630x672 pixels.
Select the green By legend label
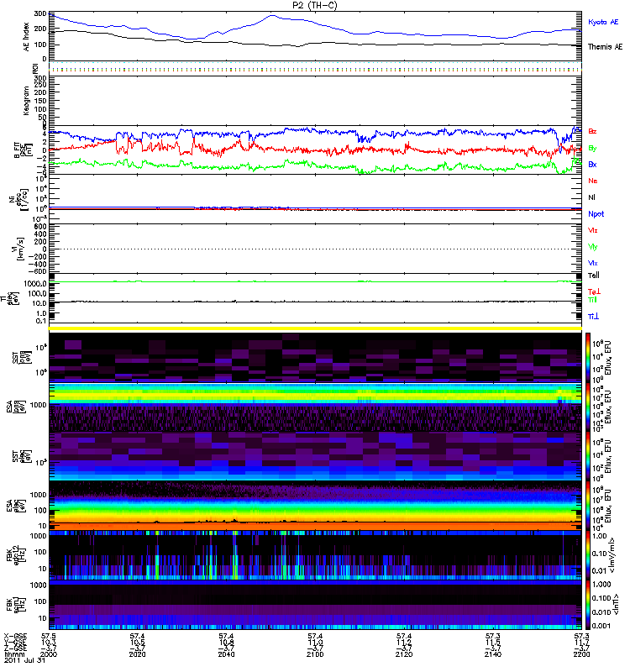592,148
